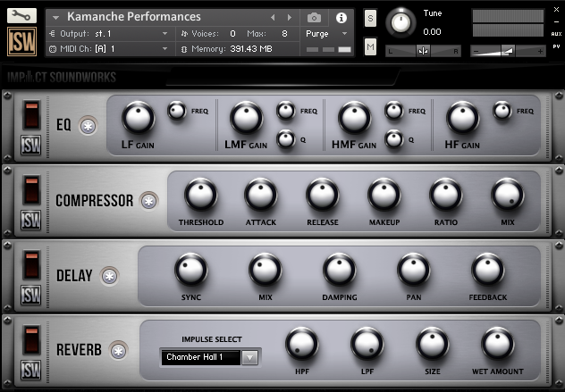
Task: Toggle AUX sends view
Action: (556, 34)
